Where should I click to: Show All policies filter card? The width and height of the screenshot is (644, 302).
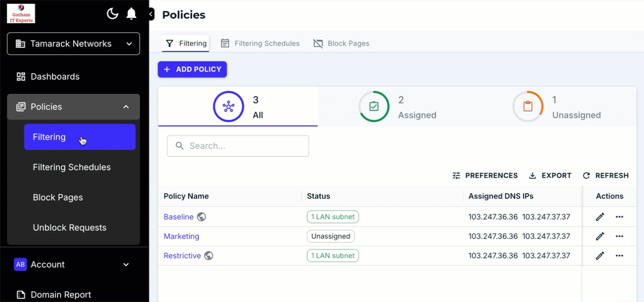[x=238, y=107]
